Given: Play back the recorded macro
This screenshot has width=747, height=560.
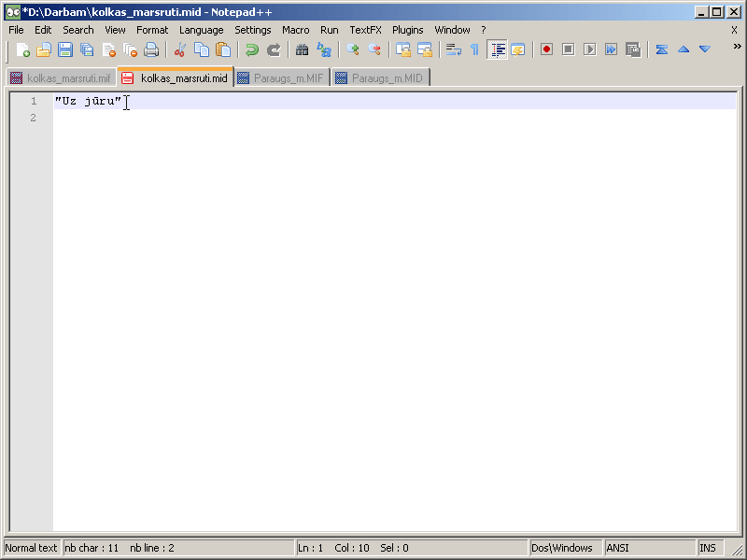Looking at the screenshot, I should pyautogui.click(x=590, y=49).
